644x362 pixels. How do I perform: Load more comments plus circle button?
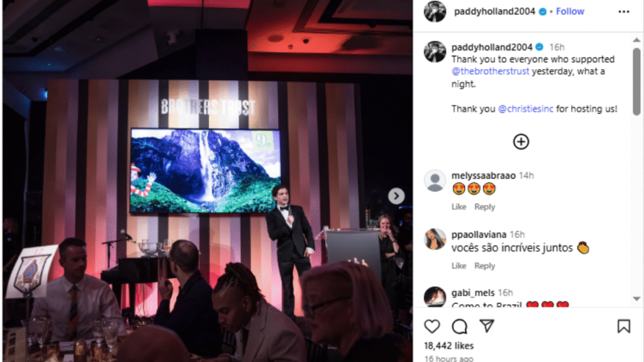[x=521, y=141]
